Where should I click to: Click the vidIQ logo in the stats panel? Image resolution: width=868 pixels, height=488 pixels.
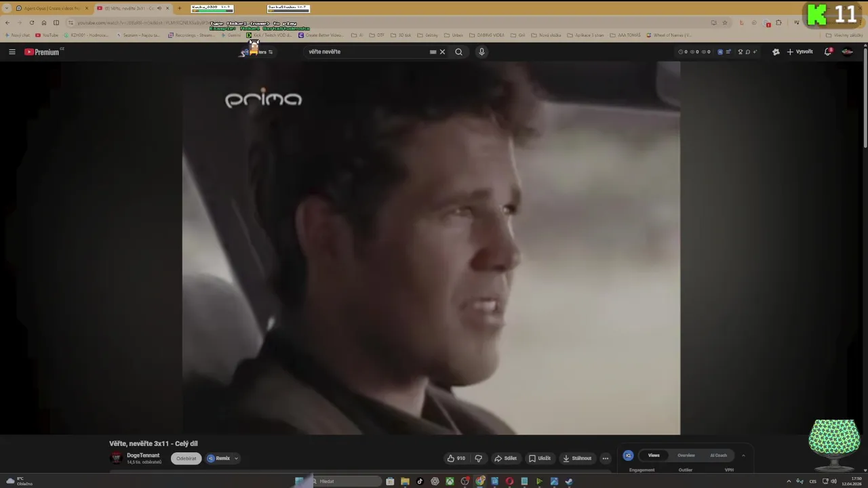(x=628, y=455)
